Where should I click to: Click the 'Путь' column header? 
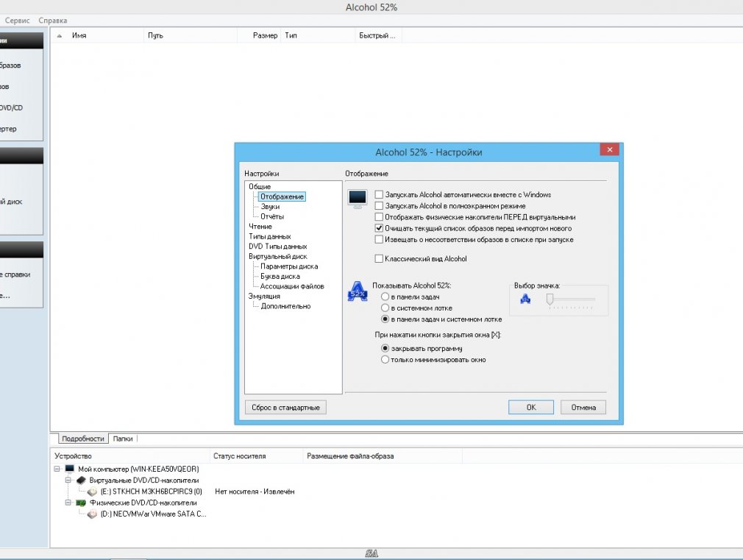pyautogui.click(x=191, y=35)
